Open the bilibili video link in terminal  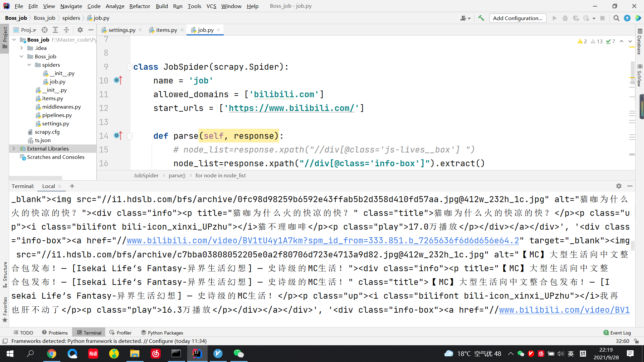(x=323, y=241)
